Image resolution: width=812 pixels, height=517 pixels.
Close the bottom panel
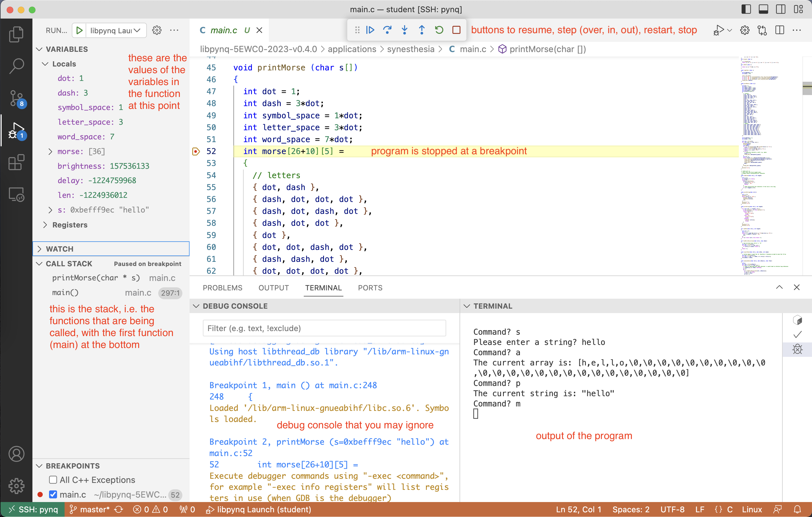(796, 287)
